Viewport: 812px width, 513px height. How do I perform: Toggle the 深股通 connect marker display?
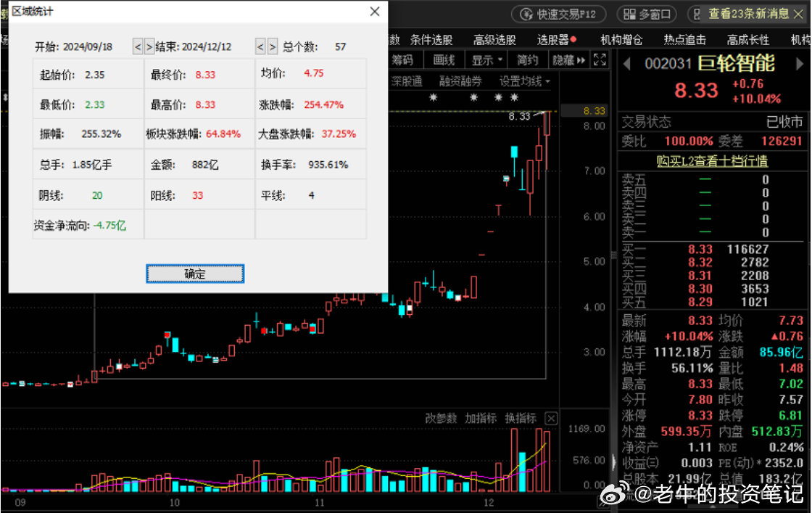407,81
